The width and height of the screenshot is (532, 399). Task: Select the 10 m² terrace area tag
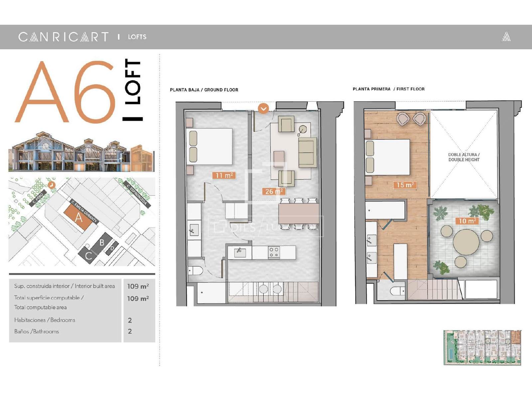[467, 221]
